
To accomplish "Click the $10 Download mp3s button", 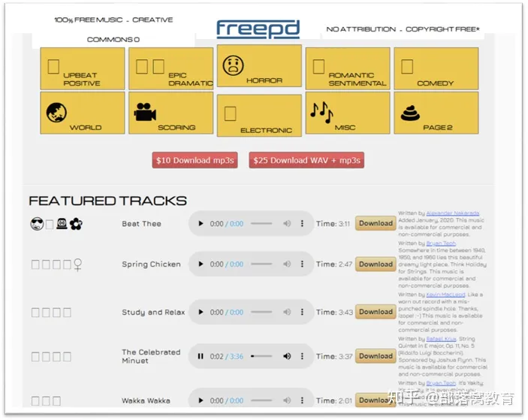I will coord(195,161).
